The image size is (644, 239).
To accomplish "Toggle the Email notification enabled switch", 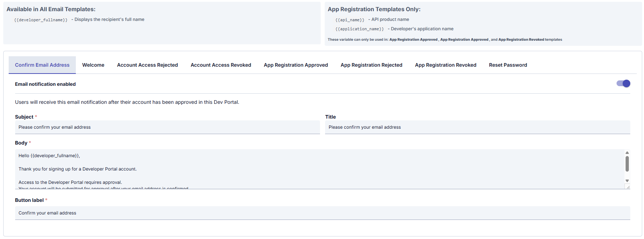I will (623, 84).
